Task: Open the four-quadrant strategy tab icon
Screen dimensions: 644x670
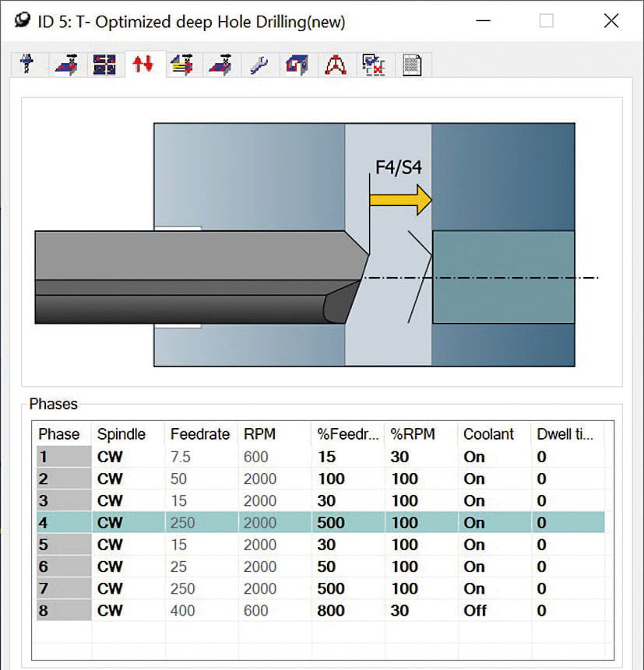Action: tap(104, 65)
